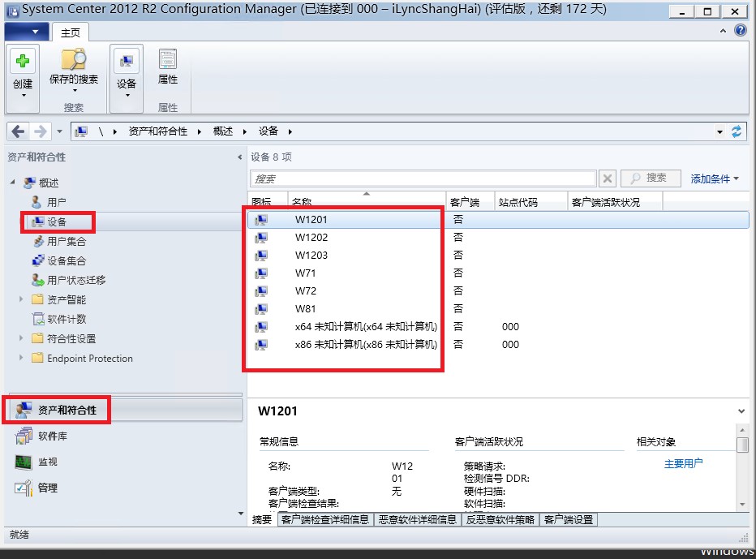Click 概述 in the breadcrumb
This screenshot has width=756, height=559.
(223, 131)
